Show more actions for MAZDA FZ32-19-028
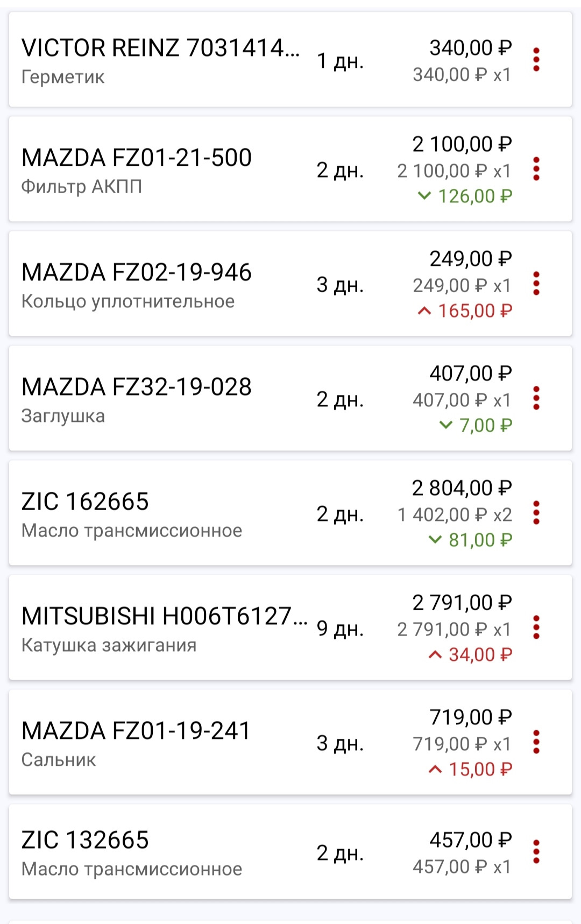The height and width of the screenshot is (924, 581). pos(536,398)
